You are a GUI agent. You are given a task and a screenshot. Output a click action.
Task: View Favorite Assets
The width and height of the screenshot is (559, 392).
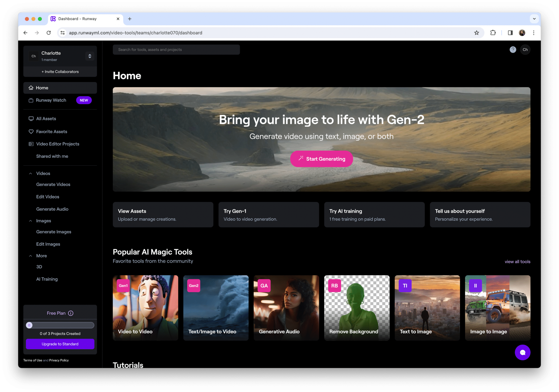[51, 131]
